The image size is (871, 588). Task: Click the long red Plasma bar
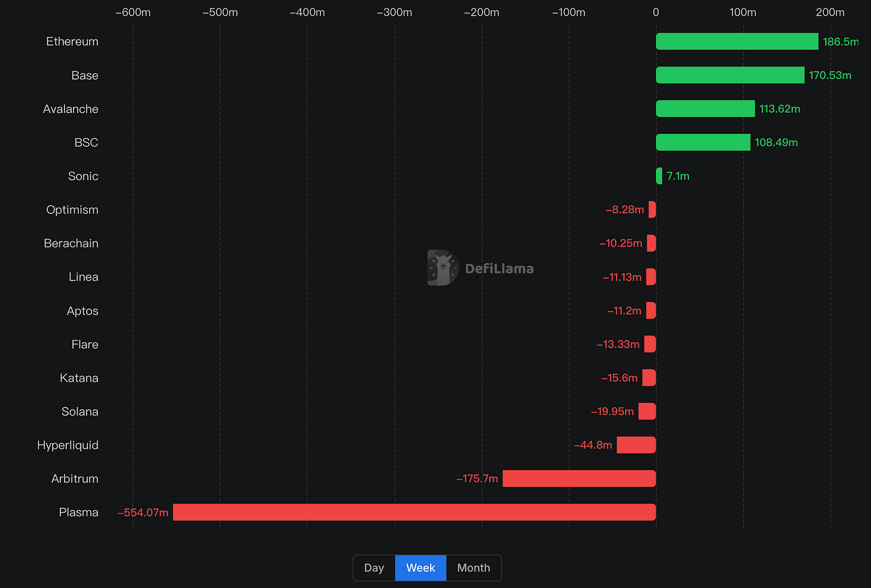click(415, 512)
